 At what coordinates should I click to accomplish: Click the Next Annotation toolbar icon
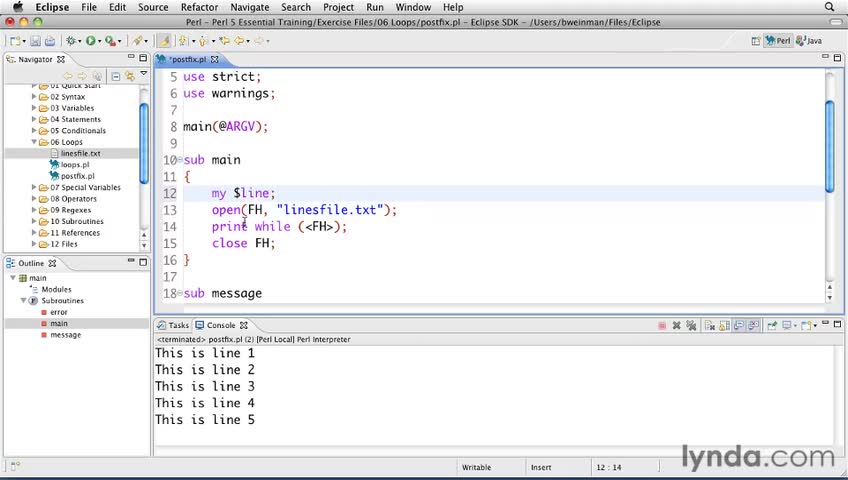click(183, 41)
